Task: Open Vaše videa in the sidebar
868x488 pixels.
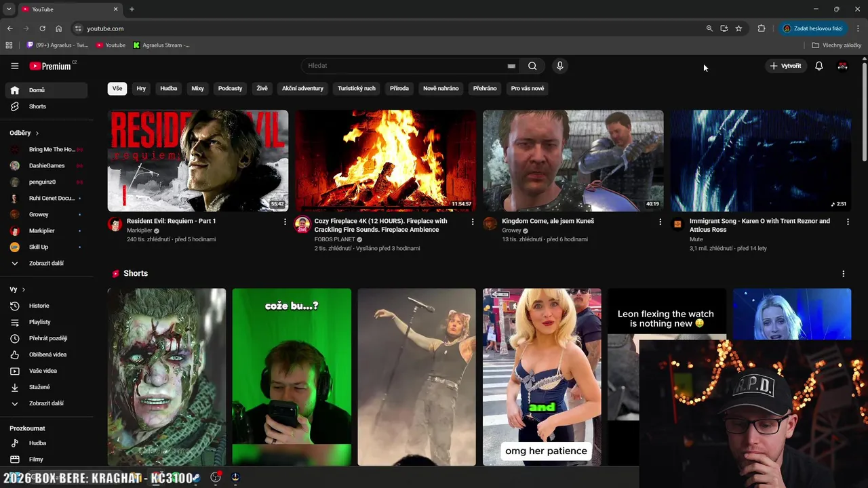Action: tap(47, 371)
